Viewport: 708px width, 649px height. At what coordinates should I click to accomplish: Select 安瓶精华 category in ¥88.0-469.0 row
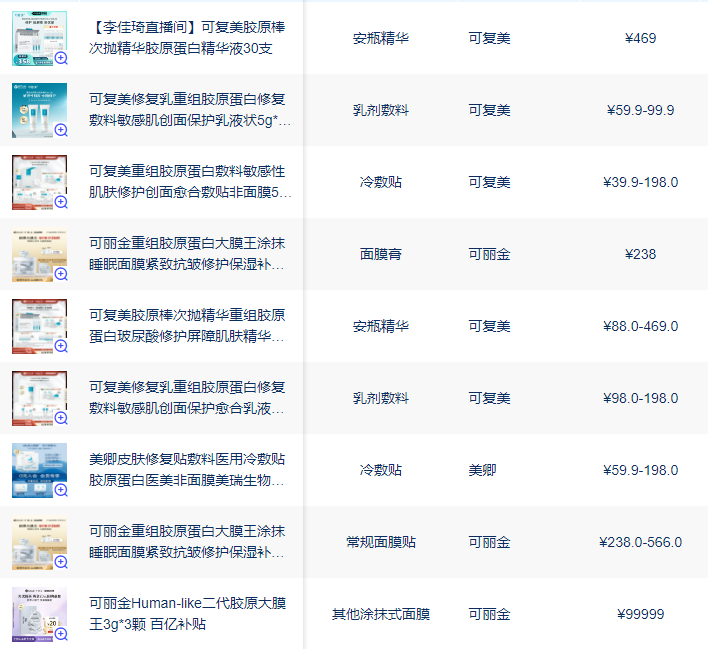(x=381, y=326)
